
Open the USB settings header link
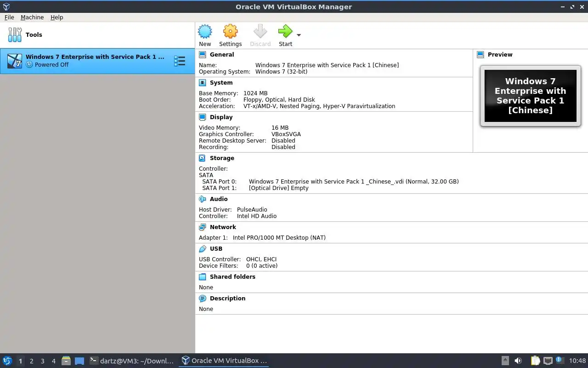coord(216,249)
